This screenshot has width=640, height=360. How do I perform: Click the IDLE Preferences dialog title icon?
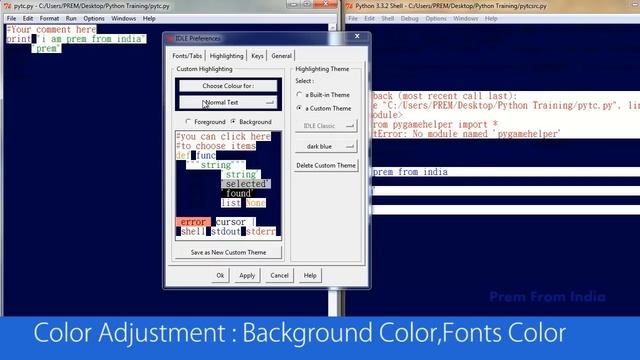click(170, 38)
